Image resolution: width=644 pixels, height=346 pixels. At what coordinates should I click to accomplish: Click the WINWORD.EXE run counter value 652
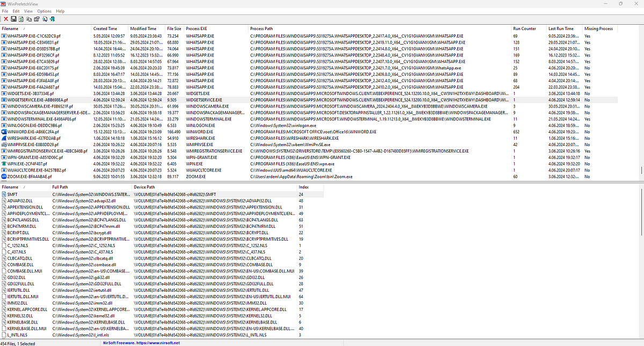[517, 131]
